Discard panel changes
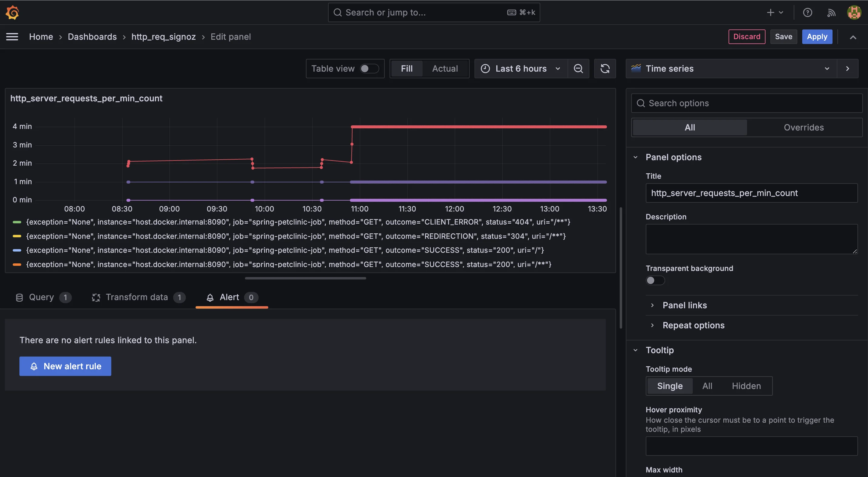The width and height of the screenshot is (868, 477). [747, 36]
